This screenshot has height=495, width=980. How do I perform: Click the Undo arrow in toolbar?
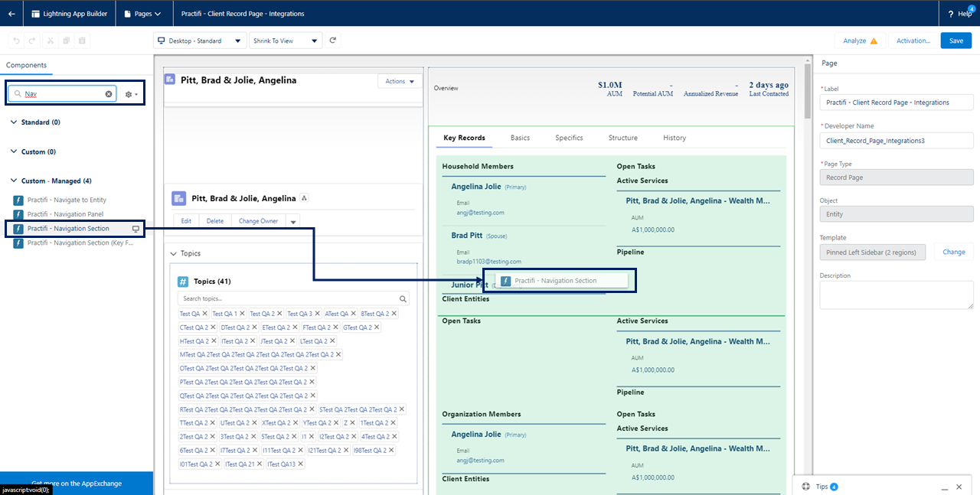tap(17, 41)
